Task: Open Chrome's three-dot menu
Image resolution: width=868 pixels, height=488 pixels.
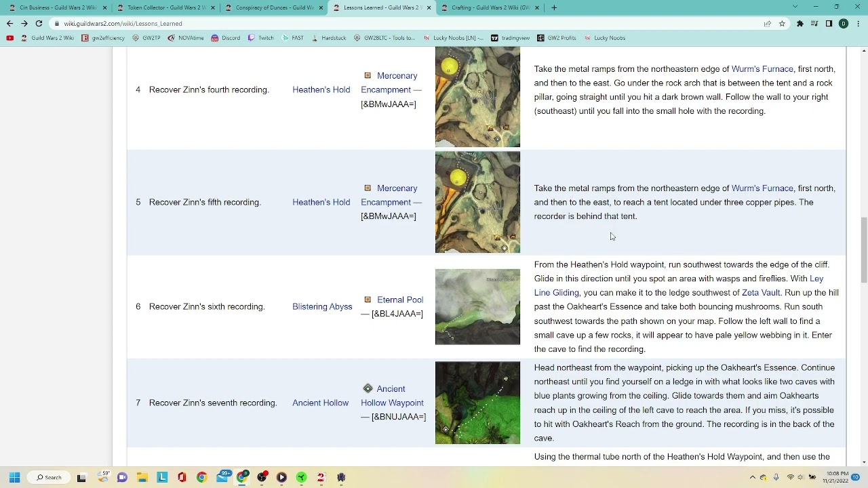Action: point(859,24)
